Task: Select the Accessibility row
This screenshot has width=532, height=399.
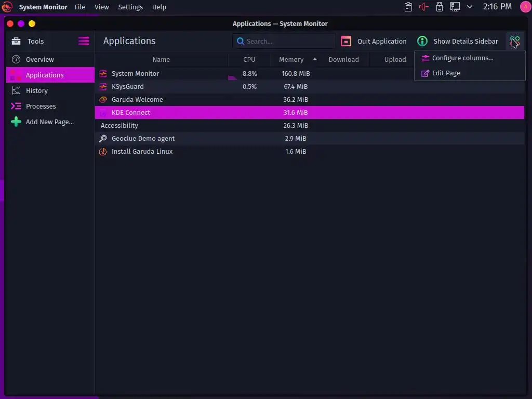Action: (310, 126)
